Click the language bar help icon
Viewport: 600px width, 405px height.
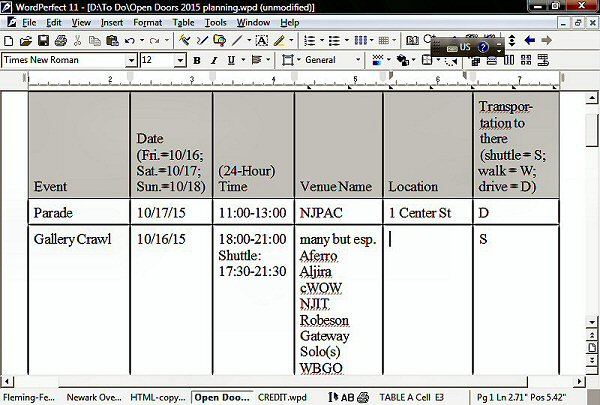(x=483, y=47)
